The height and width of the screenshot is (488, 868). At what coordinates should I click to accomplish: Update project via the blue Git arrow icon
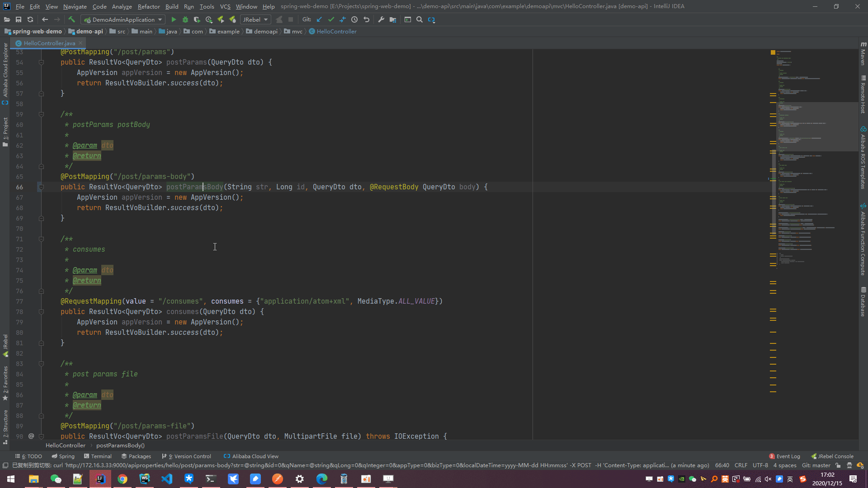(x=319, y=19)
